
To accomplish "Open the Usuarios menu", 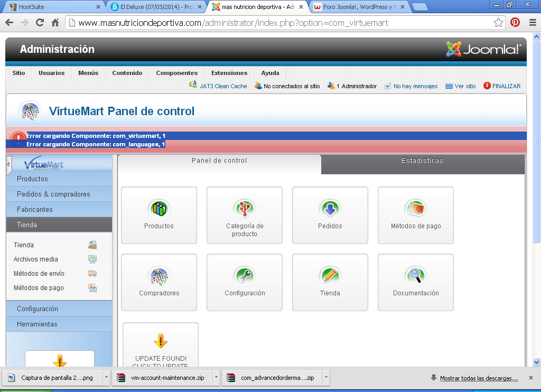I will coord(52,73).
